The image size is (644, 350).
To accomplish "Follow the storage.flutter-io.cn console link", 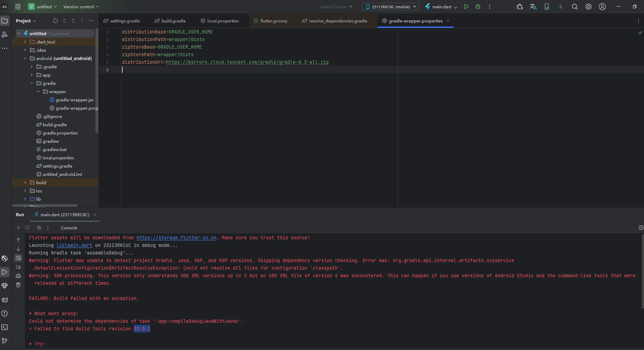I will click(x=176, y=238).
